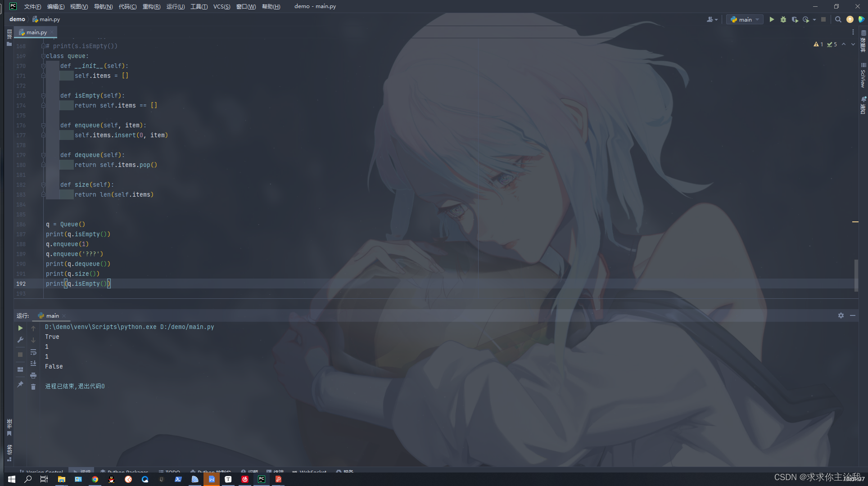This screenshot has width=868, height=486.
Task: Collapse the dequeue method fold at line 179
Action: pos(43,155)
